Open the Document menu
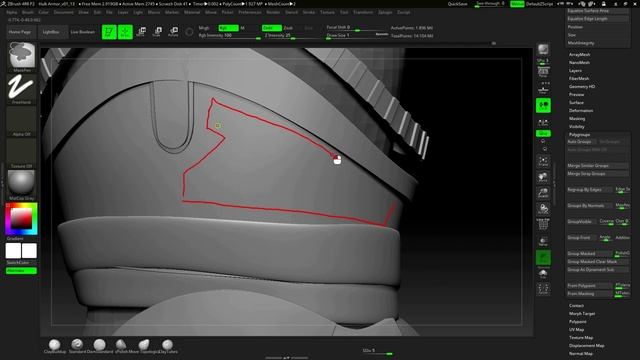The width and height of the screenshot is (640, 360). (64, 12)
